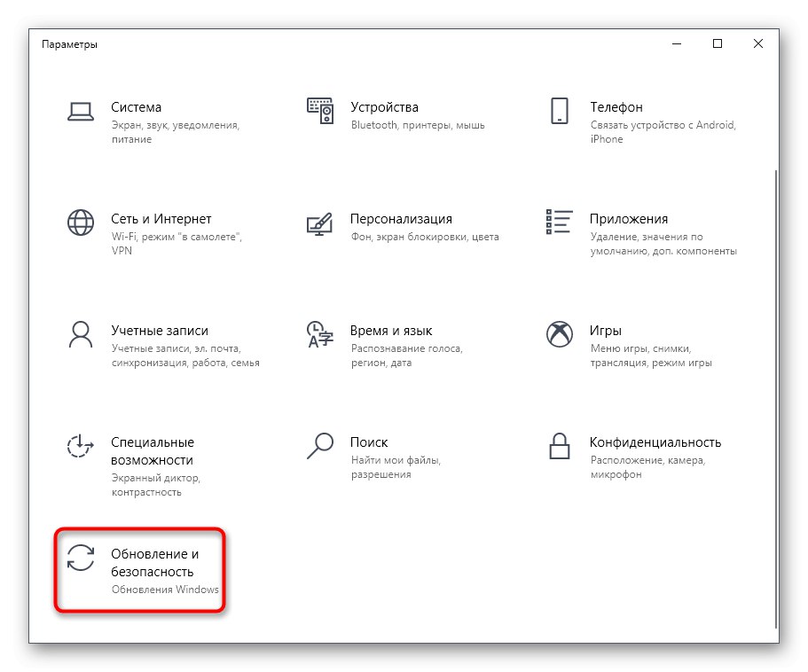Select the Специальные возможности icon
This screenshot has height=672, width=808.
click(81, 447)
